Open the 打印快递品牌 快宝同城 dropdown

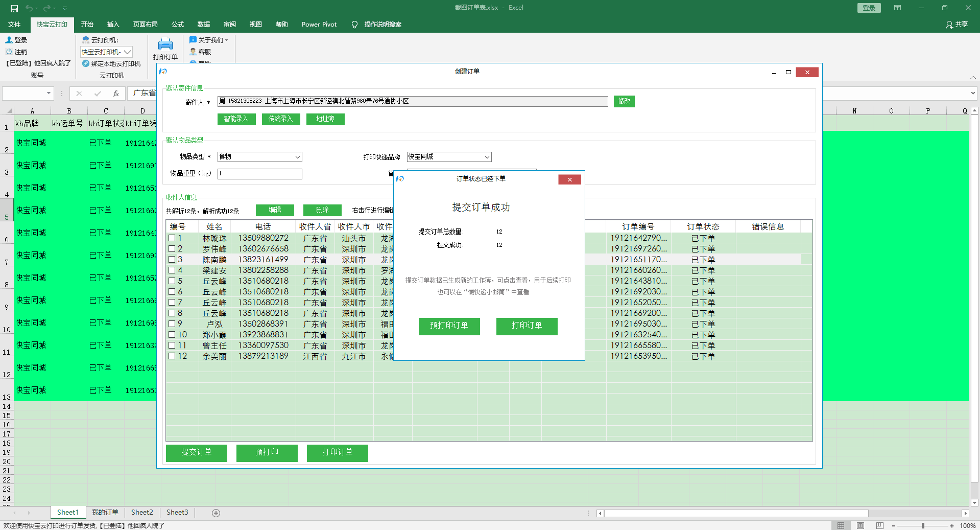pyautogui.click(x=487, y=157)
